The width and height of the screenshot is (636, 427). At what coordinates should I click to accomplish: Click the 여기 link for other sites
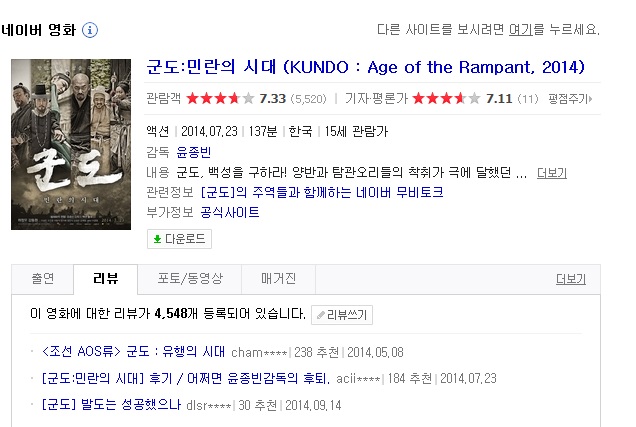pyautogui.click(x=520, y=29)
